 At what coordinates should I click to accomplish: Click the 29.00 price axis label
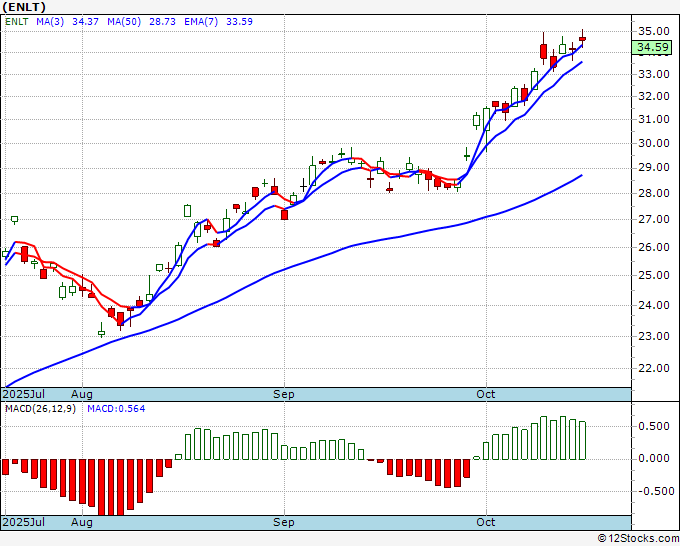[x=654, y=167]
